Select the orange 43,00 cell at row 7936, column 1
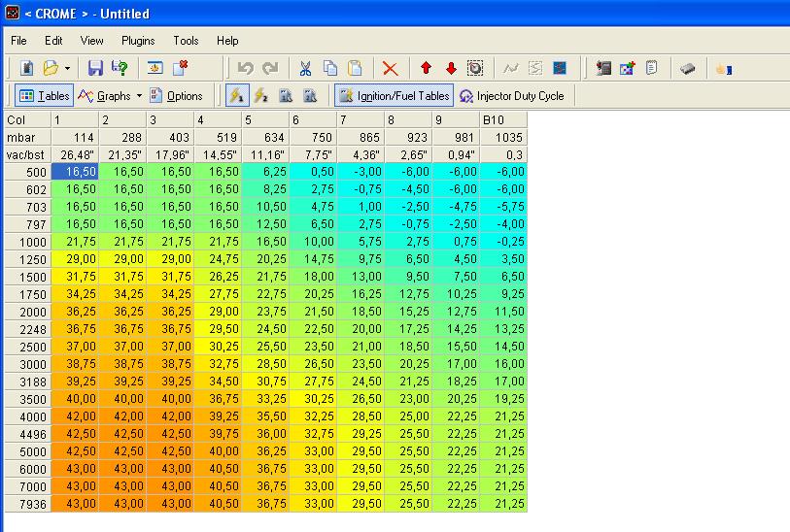 [75, 504]
